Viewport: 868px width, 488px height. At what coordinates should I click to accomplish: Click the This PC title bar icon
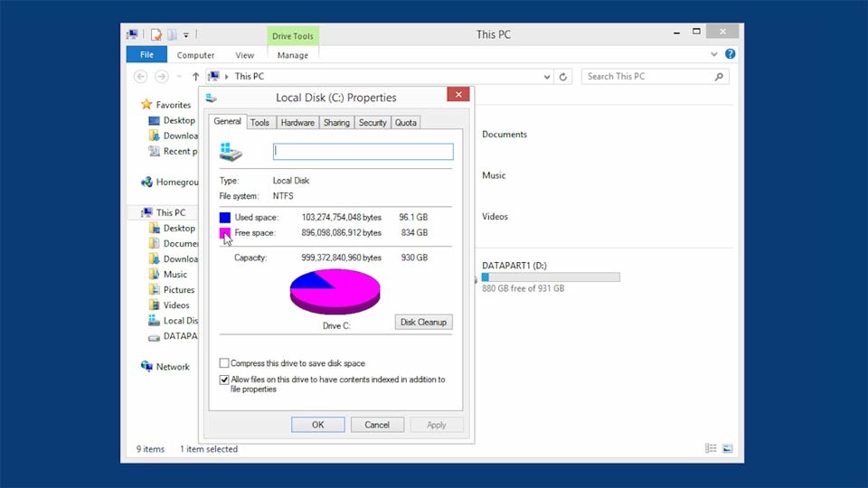132,35
